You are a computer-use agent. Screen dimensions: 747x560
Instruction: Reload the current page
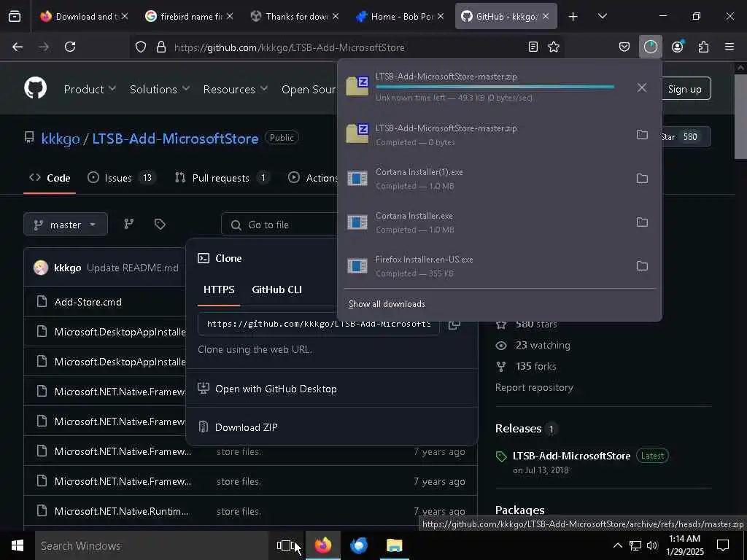pos(70,47)
